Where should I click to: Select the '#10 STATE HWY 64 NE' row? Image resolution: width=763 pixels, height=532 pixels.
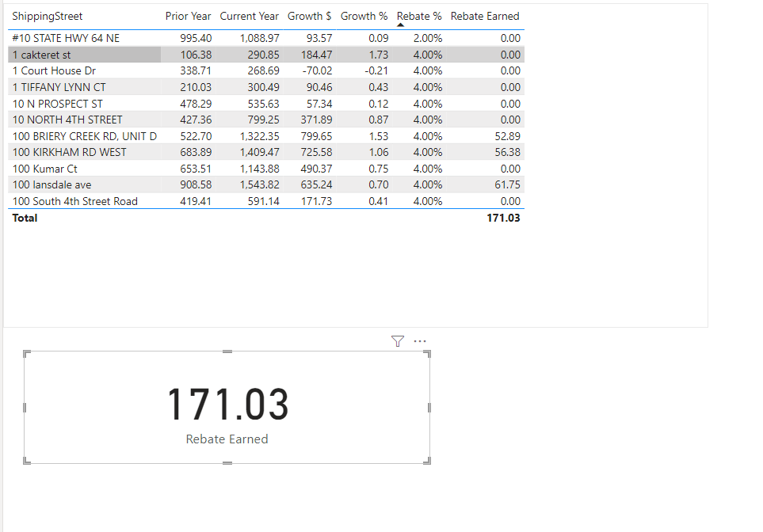coord(266,38)
